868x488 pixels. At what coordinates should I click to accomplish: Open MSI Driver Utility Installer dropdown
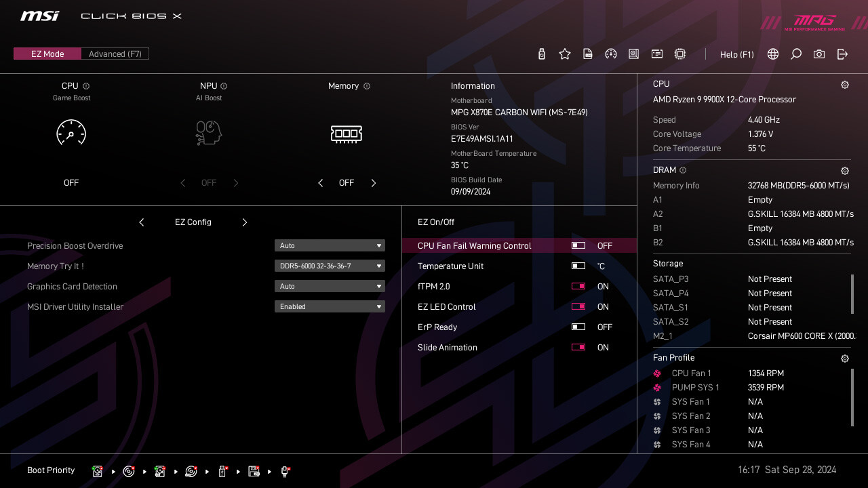pyautogui.click(x=330, y=306)
